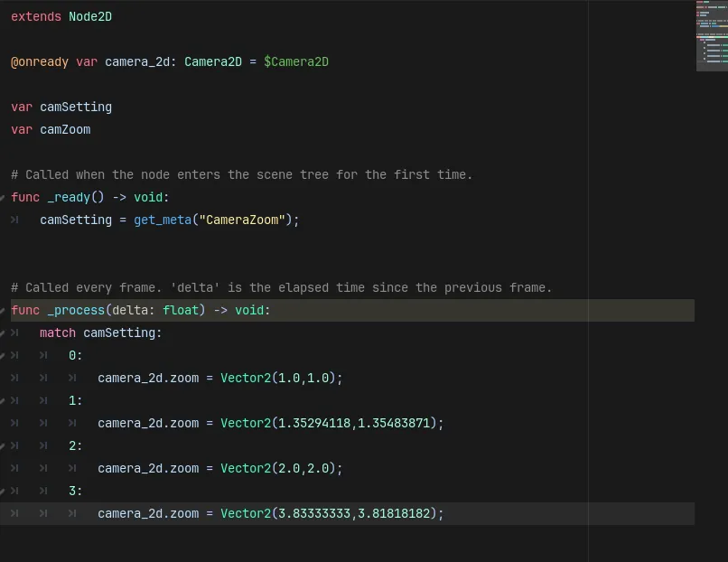Collapse the fold arrow beside case 1:
Viewport: 728px width, 562px height.
[x=3, y=401]
